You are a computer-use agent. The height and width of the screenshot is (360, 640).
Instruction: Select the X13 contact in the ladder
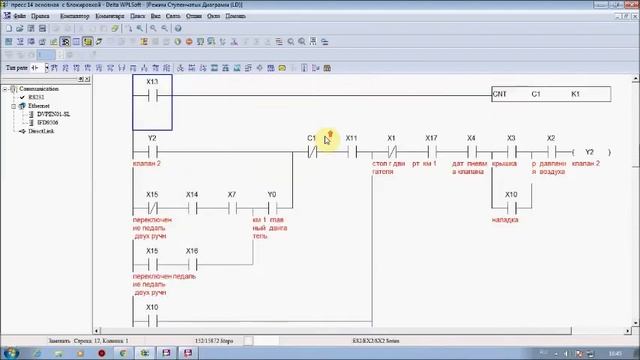[152, 96]
